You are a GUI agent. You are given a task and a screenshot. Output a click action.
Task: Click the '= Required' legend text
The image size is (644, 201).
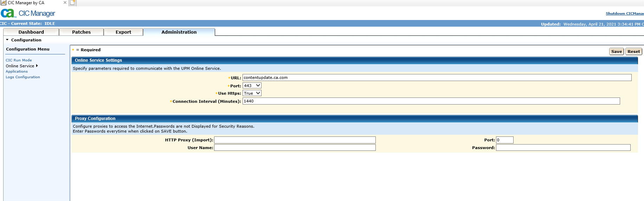[x=88, y=50]
